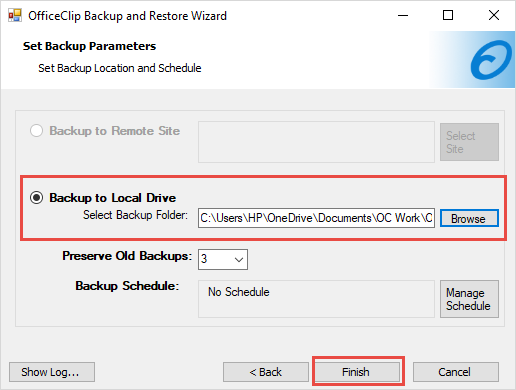Go back using the < Back button
516x390 pixels.
click(x=266, y=372)
